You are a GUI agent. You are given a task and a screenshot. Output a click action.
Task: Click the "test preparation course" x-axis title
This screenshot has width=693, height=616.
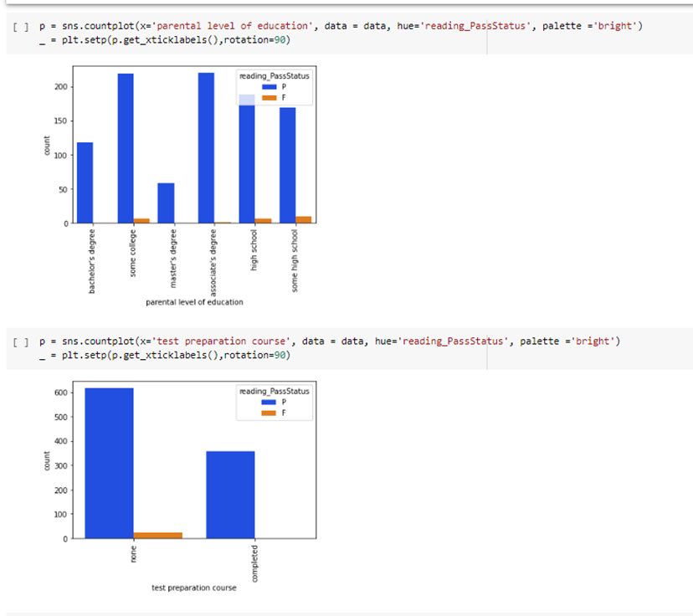tap(194, 588)
